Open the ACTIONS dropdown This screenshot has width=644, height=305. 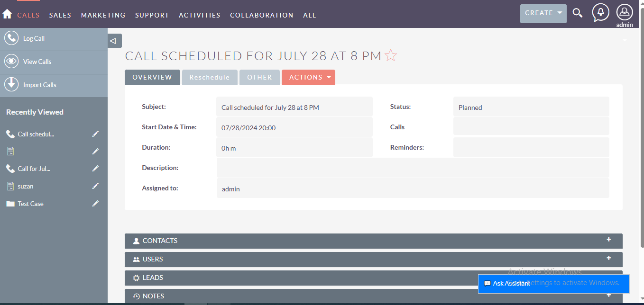point(308,77)
